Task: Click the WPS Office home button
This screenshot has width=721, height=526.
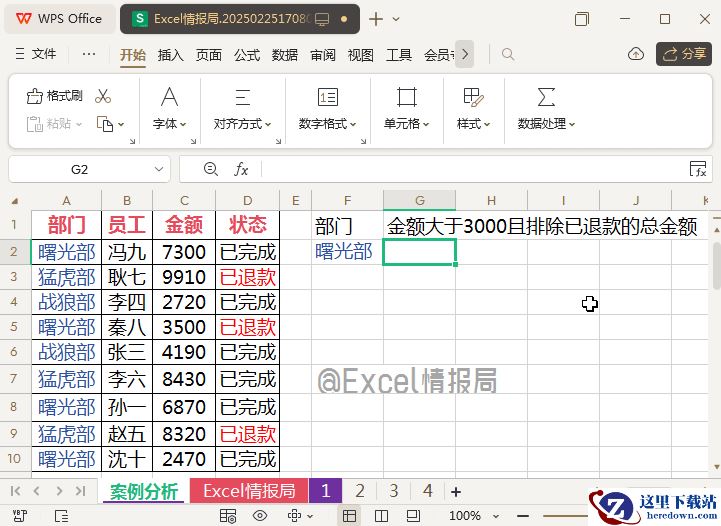Action: pos(59,19)
